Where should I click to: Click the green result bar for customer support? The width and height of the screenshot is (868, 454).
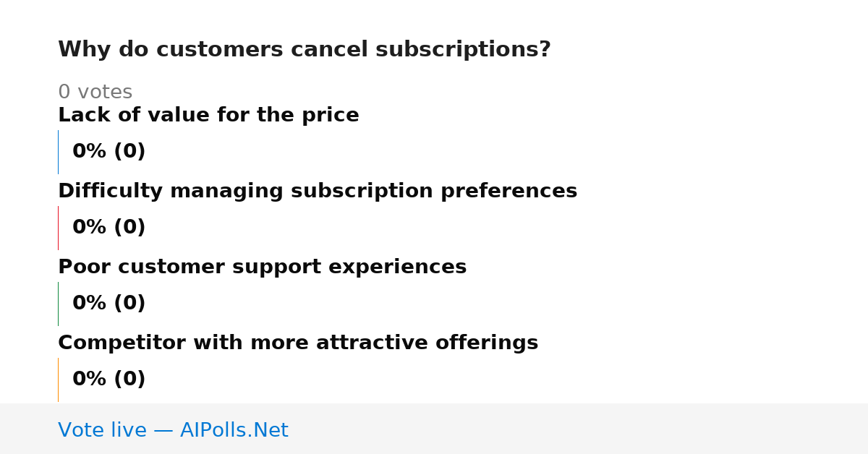point(58,304)
